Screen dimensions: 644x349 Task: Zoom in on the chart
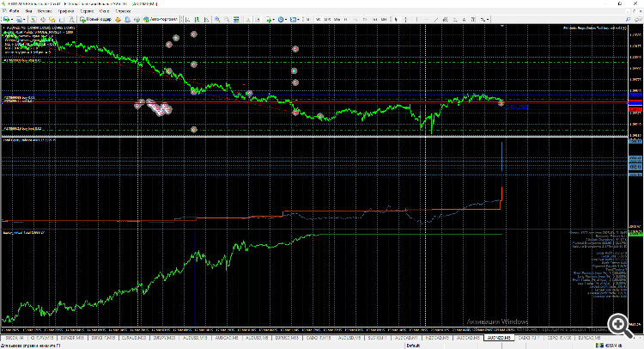(217, 19)
